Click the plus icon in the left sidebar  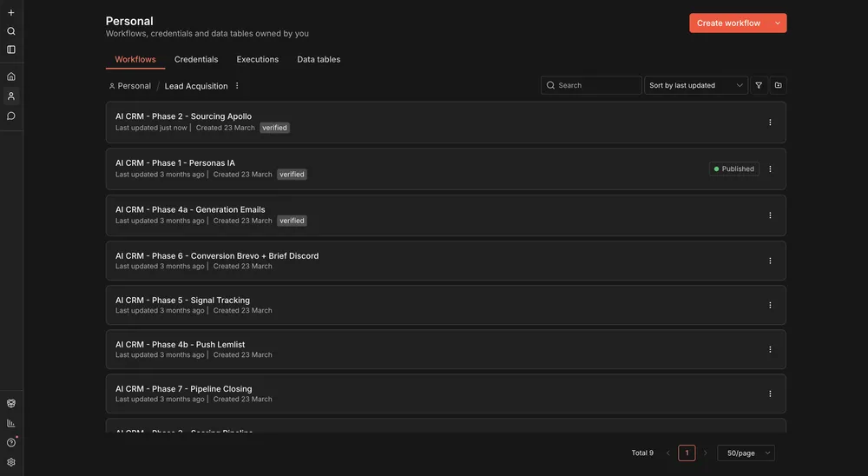[x=11, y=13]
